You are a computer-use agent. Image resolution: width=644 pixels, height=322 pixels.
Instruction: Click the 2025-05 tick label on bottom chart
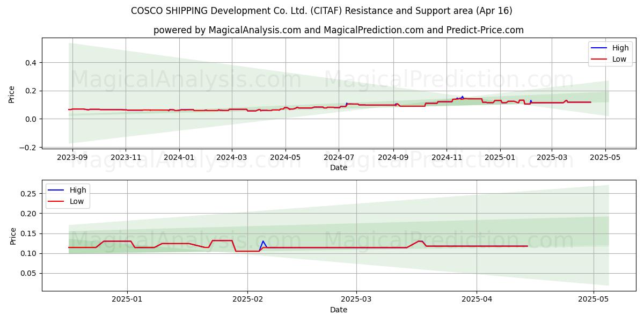(593, 299)
